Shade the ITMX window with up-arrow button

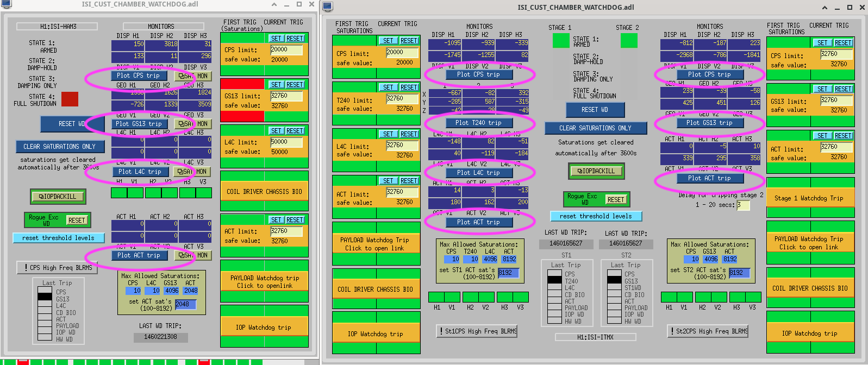point(825,8)
